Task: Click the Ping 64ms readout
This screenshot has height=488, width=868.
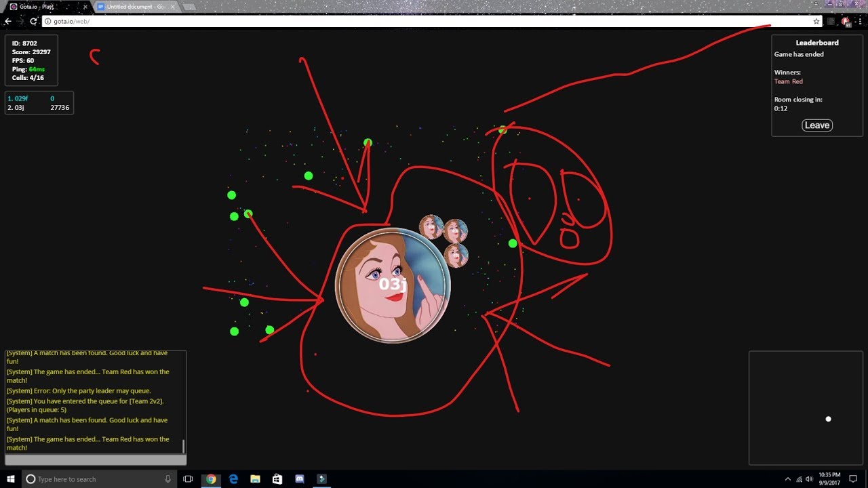Action: click(28, 69)
